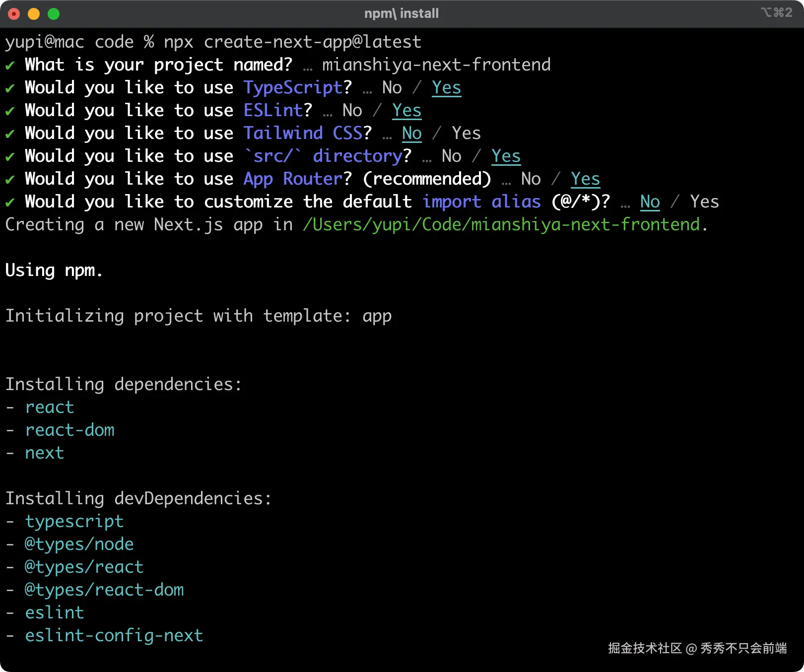Image resolution: width=804 pixels, height=672 pixels.
Task: Click "What is your project named?" question text
Action: [x=159, y=65]
